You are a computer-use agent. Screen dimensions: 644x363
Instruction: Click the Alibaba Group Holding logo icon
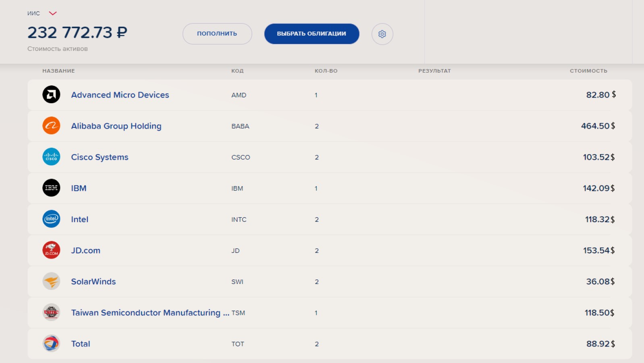click(x=51, y=126)
